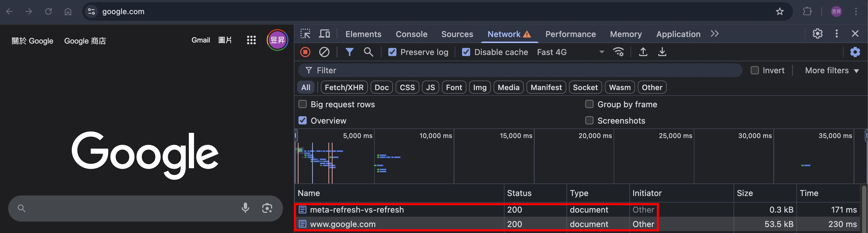This screenshot has width=868, height=233.
Task: Sort requests by the Status column header
Action: click(535, 193)
